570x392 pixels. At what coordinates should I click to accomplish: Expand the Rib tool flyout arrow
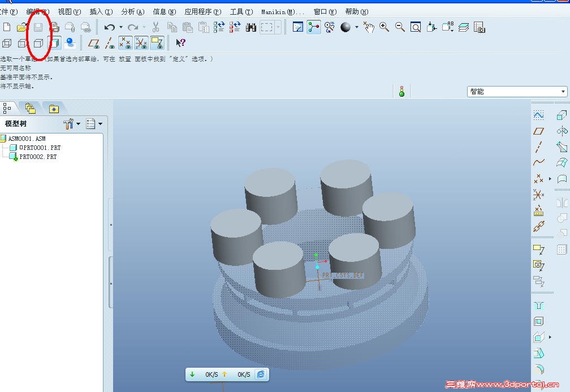(x=550, y=337)
